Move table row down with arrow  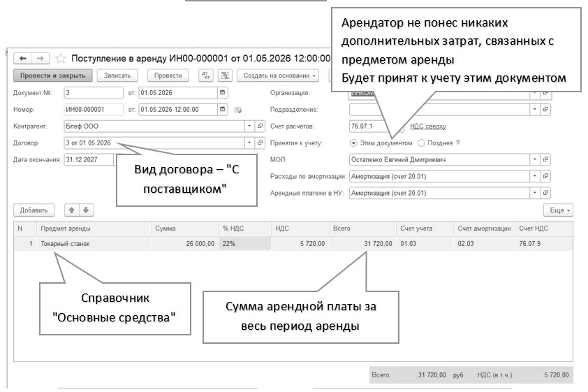pos(87,210)
